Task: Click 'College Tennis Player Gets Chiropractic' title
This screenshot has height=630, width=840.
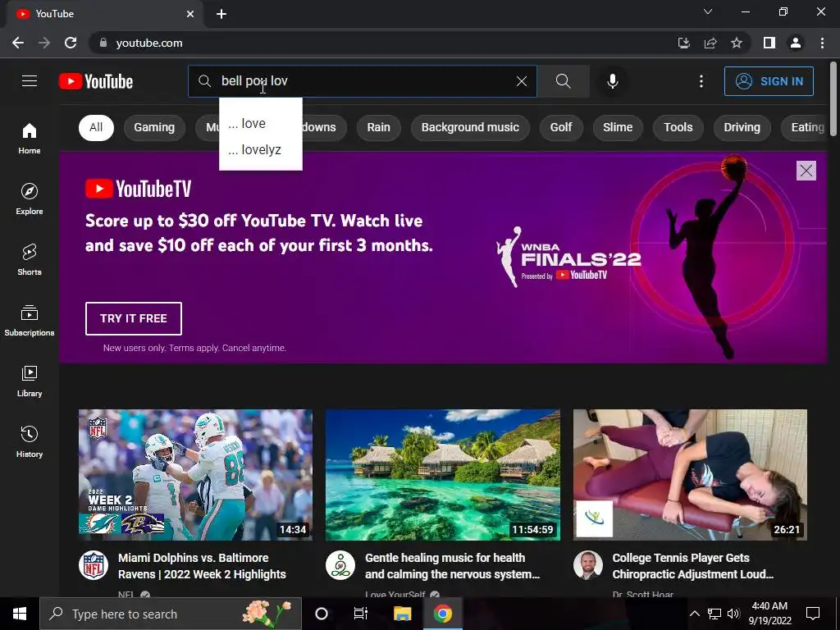Action: click(x=692, y=566)
